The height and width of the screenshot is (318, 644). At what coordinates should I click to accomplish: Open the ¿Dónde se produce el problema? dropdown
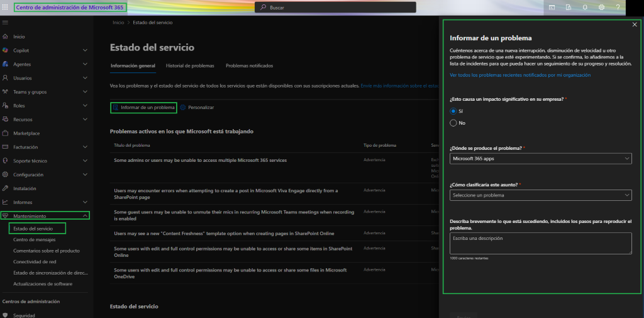coord(540,159)
